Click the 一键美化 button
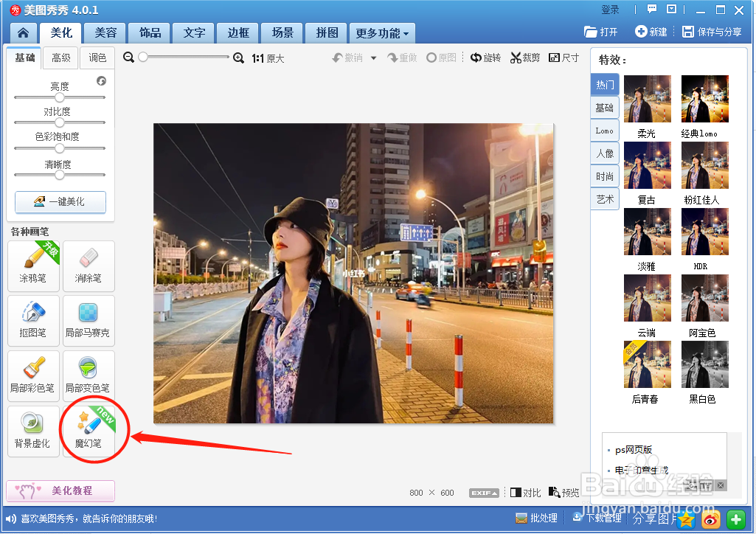756x534 pixels. [x=60, y=202]
